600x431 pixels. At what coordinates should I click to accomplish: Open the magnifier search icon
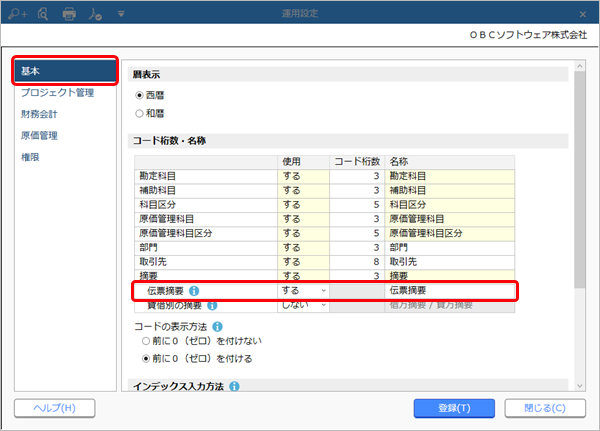(43, 14)
